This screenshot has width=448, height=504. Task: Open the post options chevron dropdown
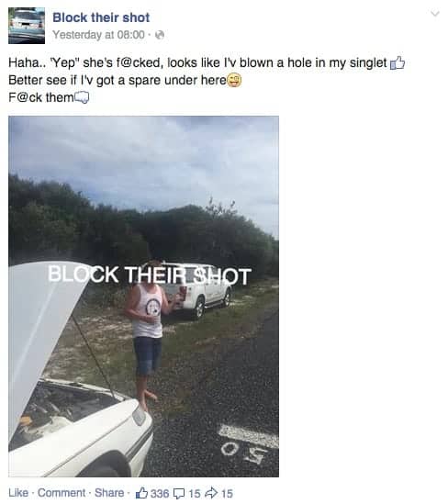pyautogui.click(x=435, y=14)
